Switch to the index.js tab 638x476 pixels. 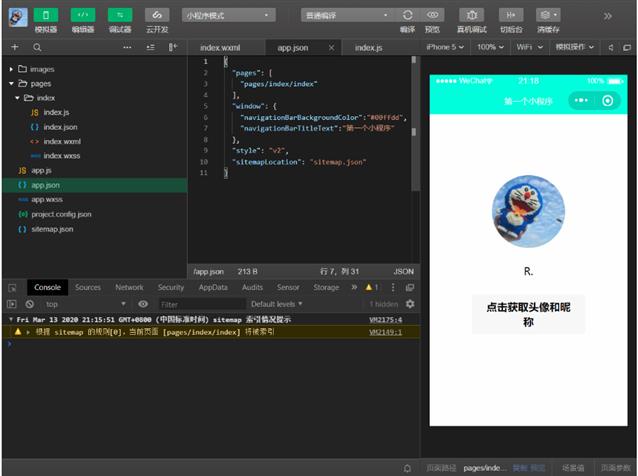pos(368,48)
